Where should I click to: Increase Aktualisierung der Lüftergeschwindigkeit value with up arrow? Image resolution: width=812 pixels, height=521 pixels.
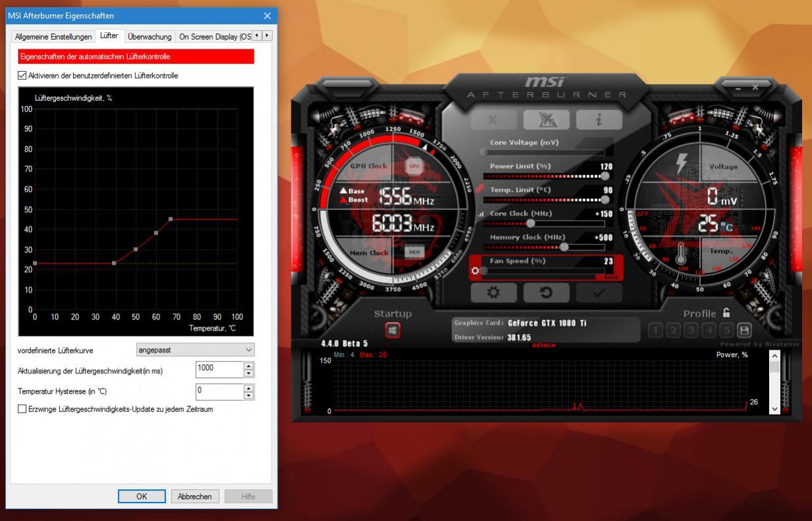click(248, 366)
